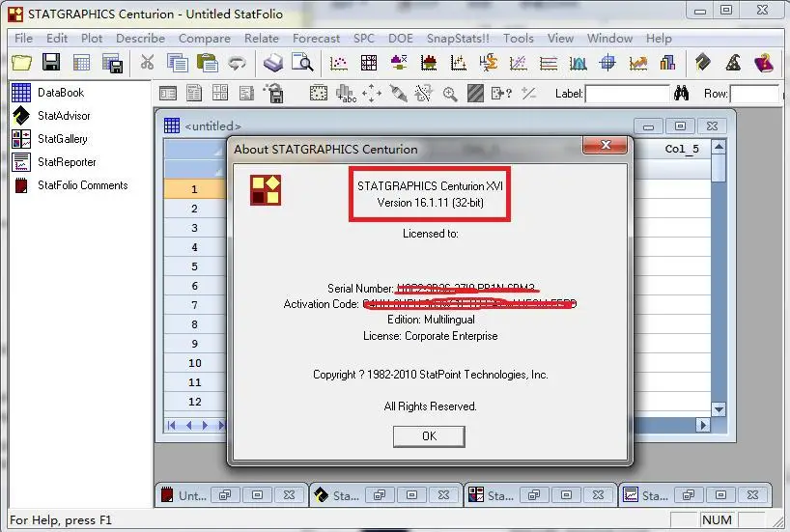
Task: Open the SnapStats!! menu
Action: 458,39
